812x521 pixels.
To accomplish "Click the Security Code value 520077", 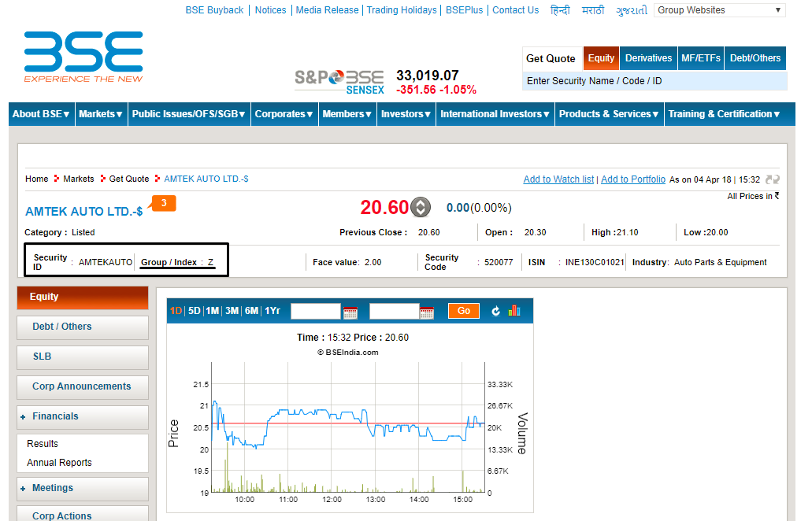I will click(499, 262).
